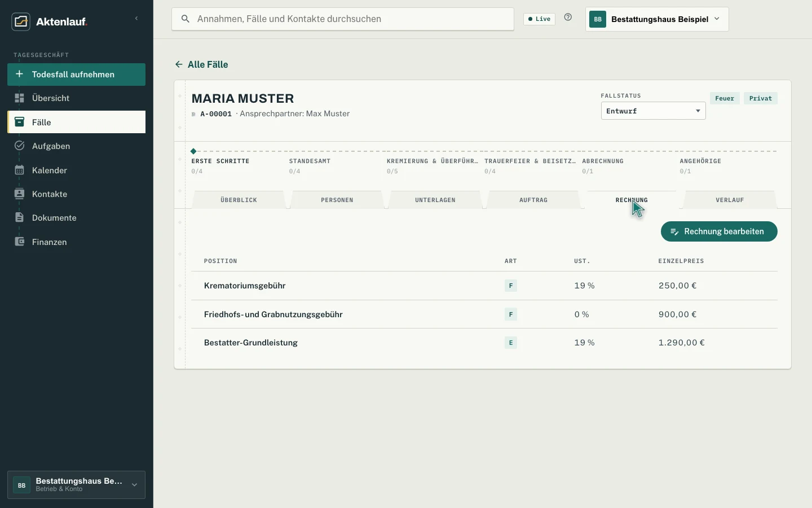Click the 0 % tax value
This screenshot has width=812, height=508.
click(x=582, y=314)
